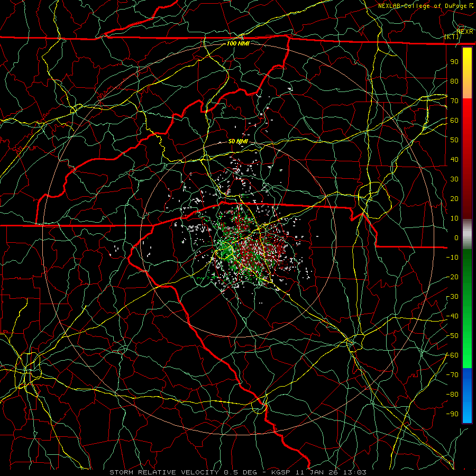Select the "70" tick label on color bar
Viewport: 476px width, 476px height.
click(454, 101)
